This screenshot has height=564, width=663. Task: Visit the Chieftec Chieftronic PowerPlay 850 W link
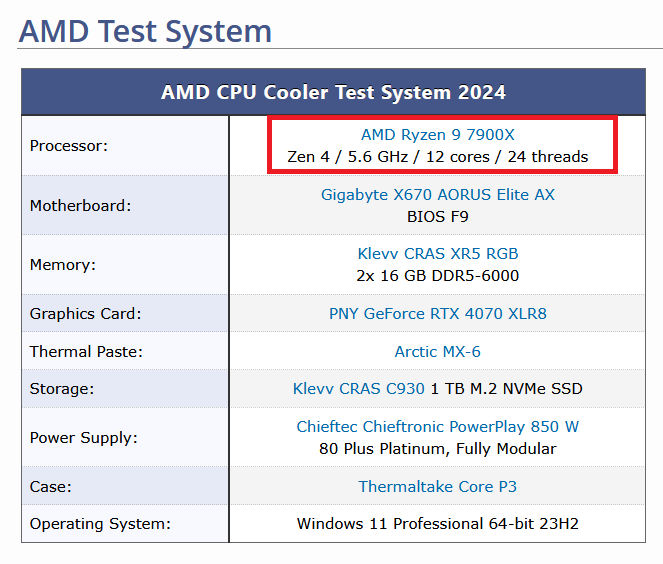438,427
